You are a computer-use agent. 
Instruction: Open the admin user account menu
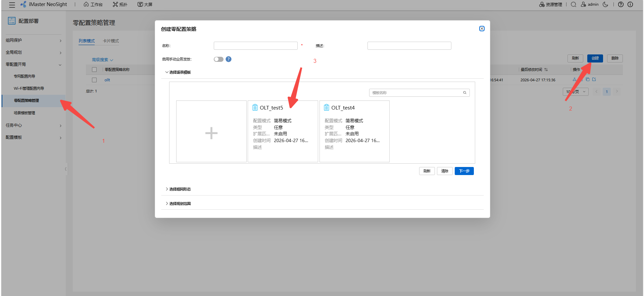590,4
